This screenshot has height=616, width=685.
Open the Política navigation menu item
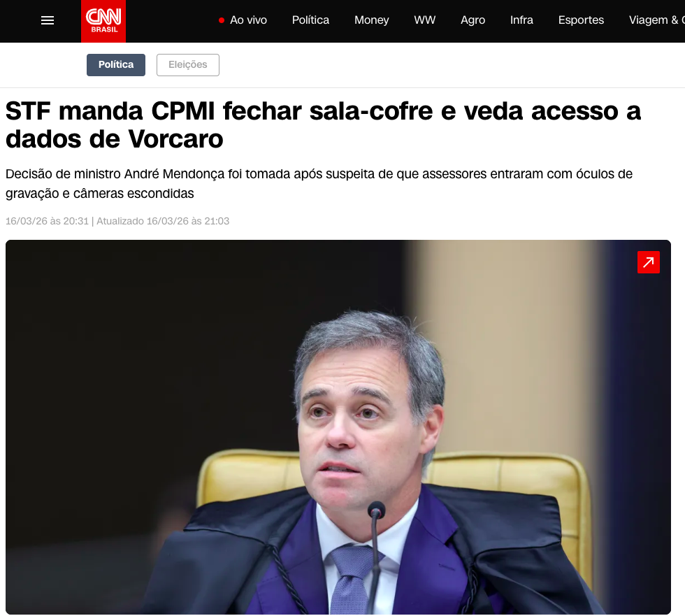click(310, 20)
